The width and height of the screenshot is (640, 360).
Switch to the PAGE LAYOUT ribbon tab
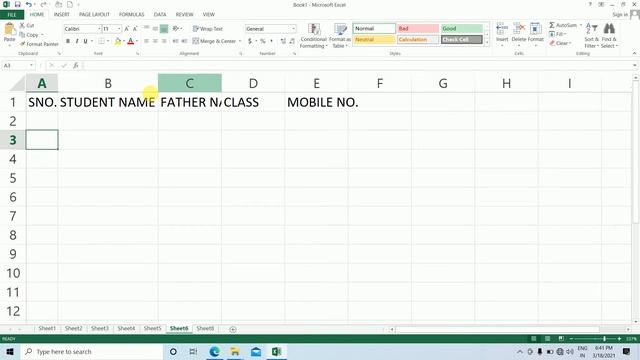coord(94,15)
